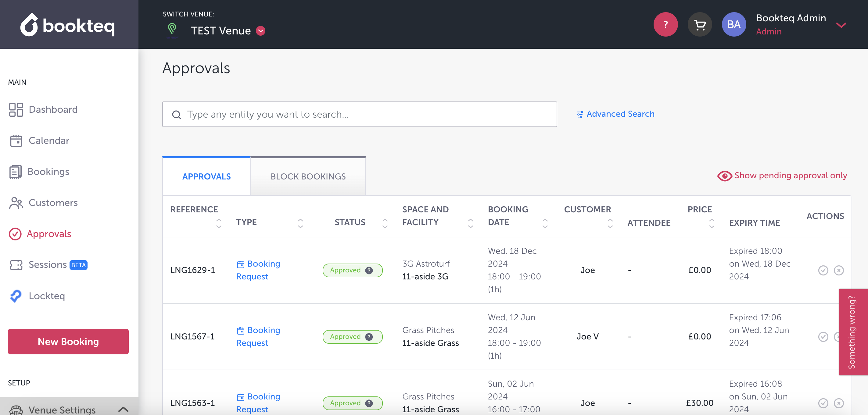Expand the Bookteq Admin account menu
The width and height of the screenshot is (868, 415).
click(841, 25)
